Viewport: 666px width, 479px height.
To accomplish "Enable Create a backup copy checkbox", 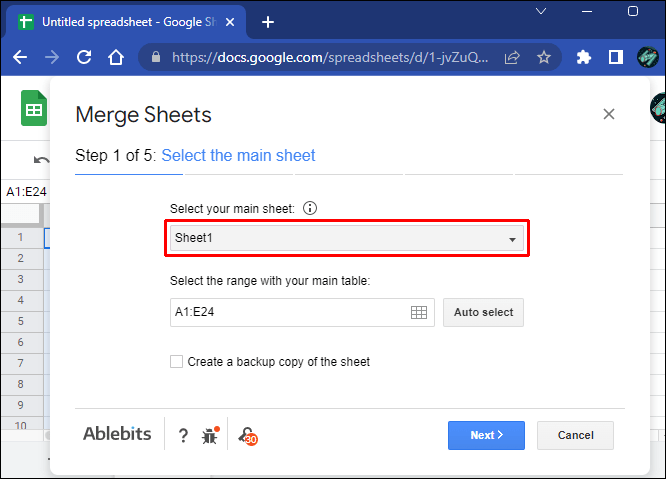I will tap(177, 362).
